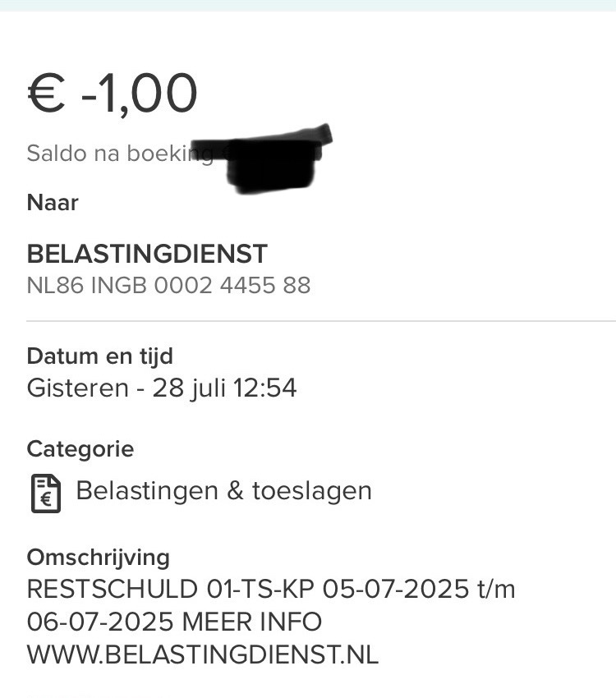
Task: Click the euro sign before the amount
Action: [46, 94]
